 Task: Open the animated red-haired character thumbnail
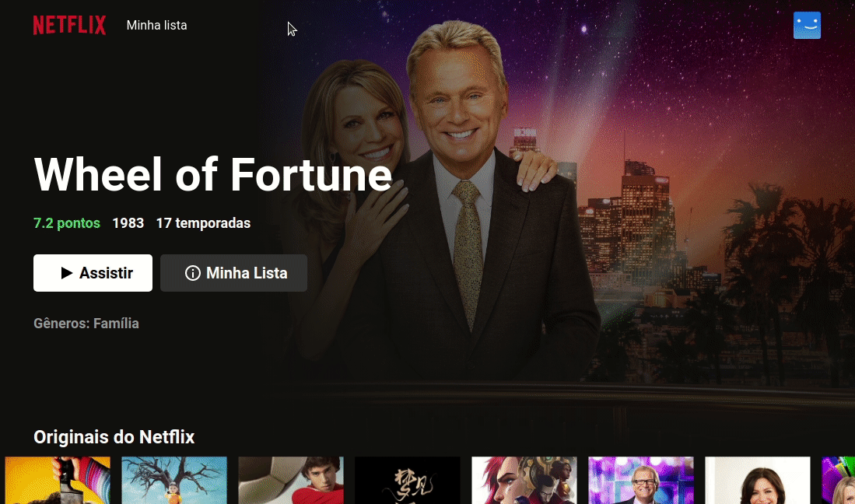click(524, 481)
